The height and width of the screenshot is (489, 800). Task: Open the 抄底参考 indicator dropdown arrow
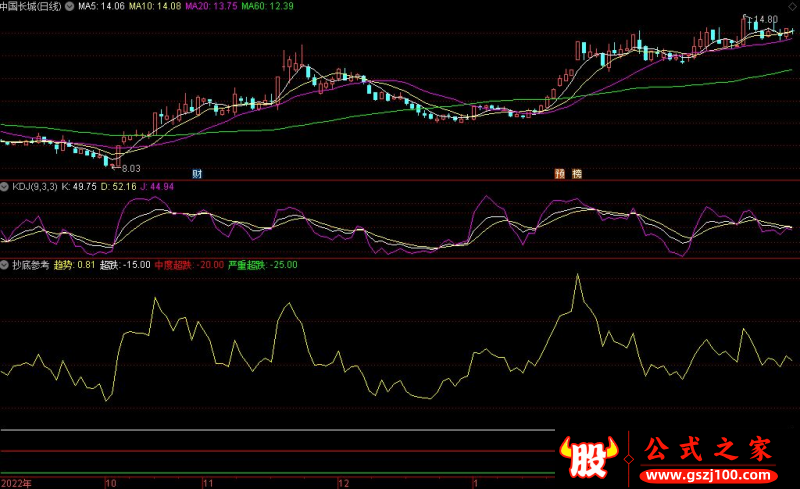4,265
